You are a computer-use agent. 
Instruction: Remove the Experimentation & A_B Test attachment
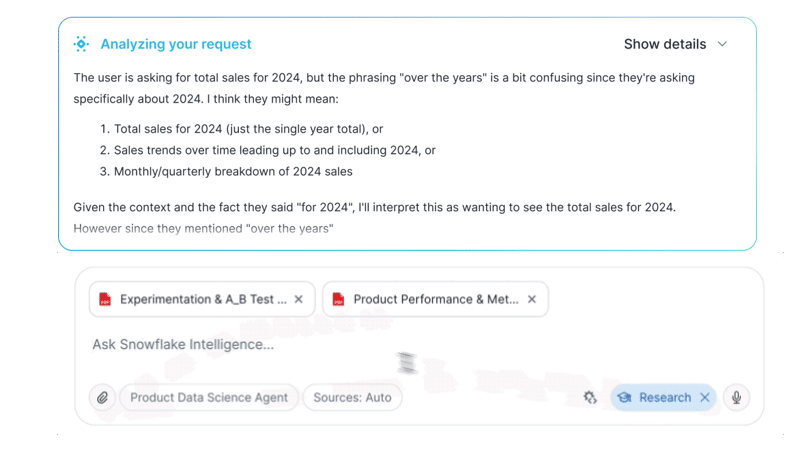pyautogui.click(x=298, y=299)
